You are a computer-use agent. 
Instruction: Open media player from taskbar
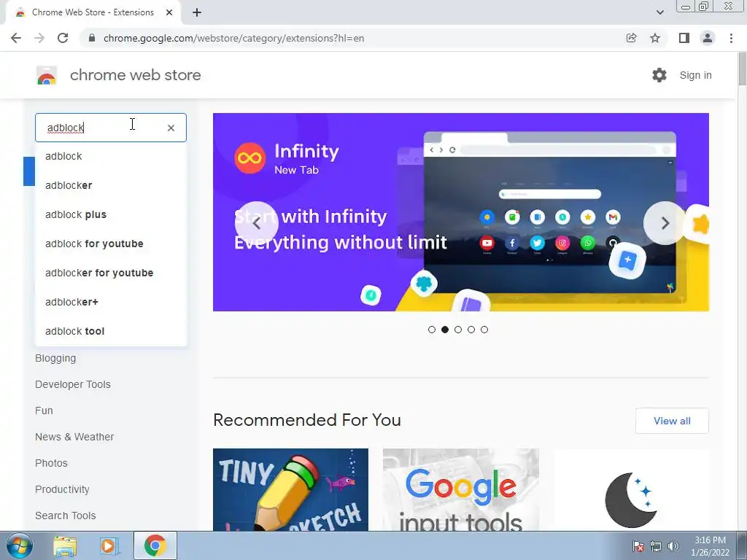pos(109,545)
